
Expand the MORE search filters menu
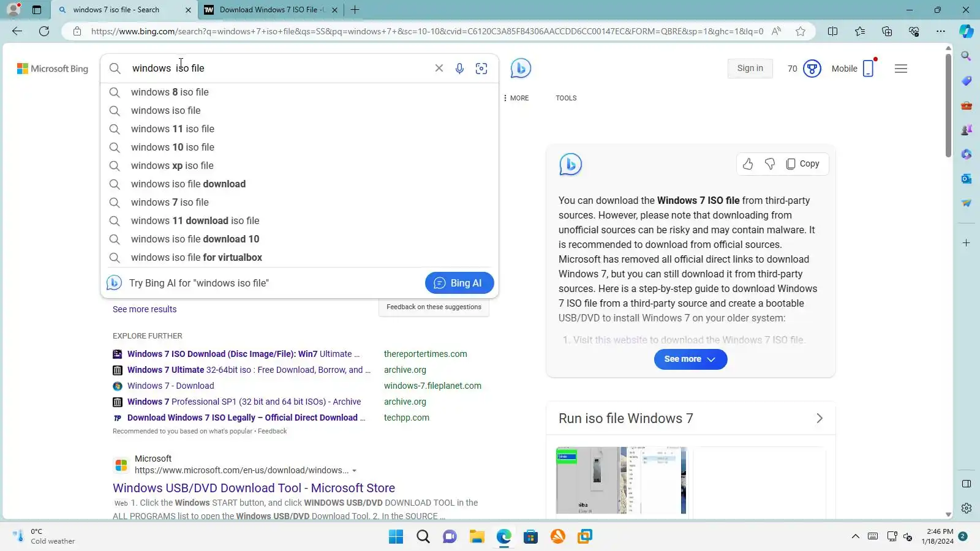tap(516, 98)
